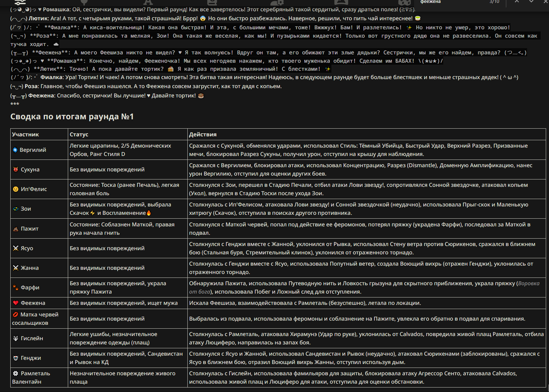Click chat line 'Лютик: Ага! А тот, с четырьмя руками'
Viewport: 549px width, 392px height.
[216, 18]
